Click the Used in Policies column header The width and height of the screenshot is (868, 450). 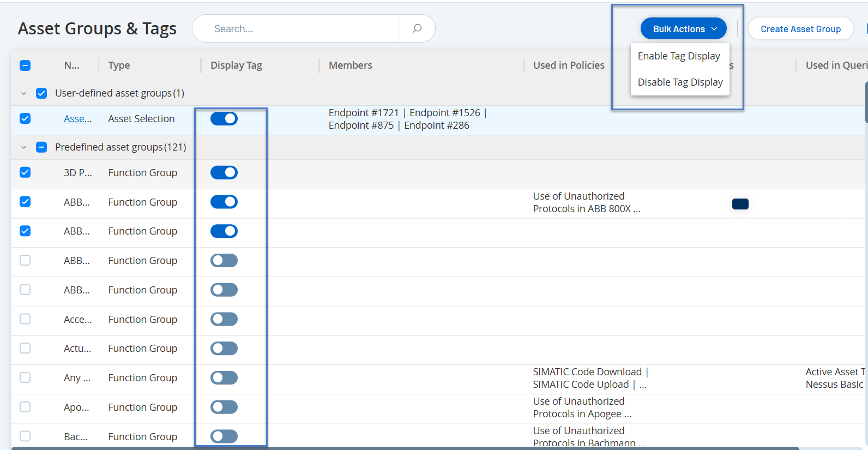click(x=568, y=65)
